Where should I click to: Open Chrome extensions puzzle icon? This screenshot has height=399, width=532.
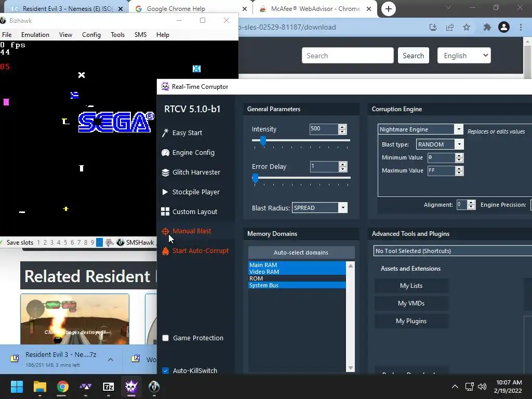point(487,27)
